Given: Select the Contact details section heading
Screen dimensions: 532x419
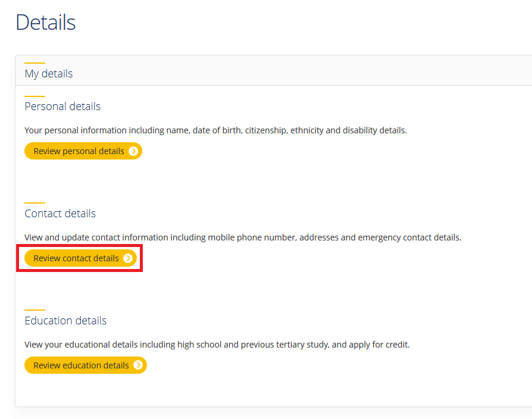Looking at the screenshot, I should point(60,214).
